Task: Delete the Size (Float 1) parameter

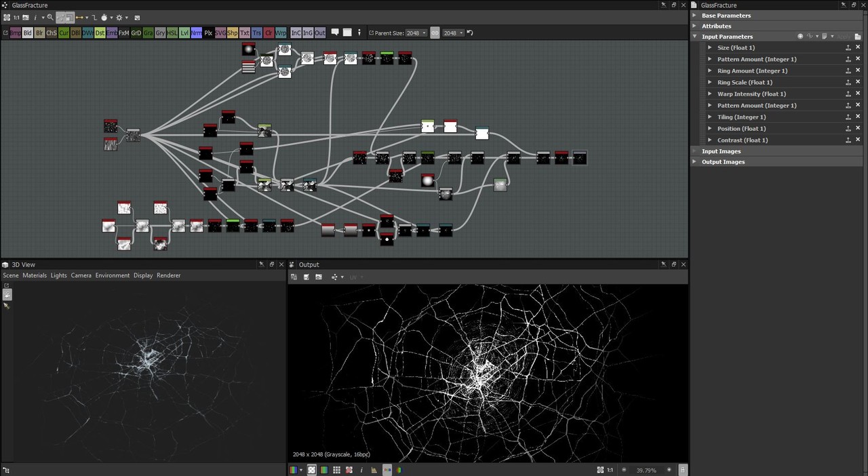Action: tap(858, 47)
